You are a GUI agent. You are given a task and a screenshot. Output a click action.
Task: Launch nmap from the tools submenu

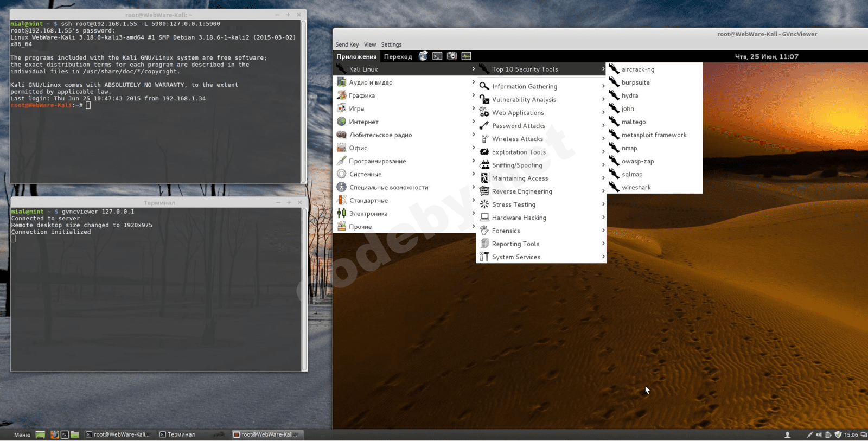point(655,148)
